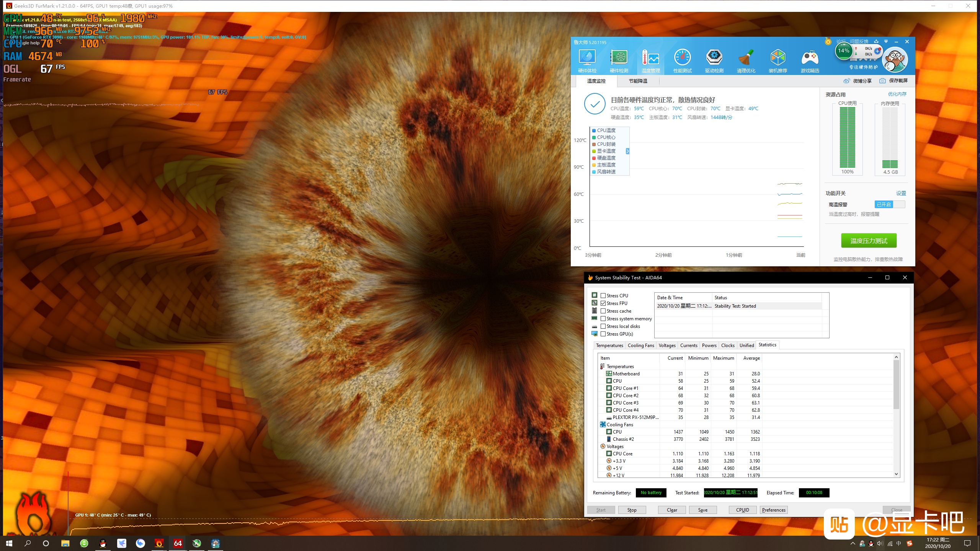980x551 pixels.
Task: Click 优化内存 link
Action: [897, 94]
